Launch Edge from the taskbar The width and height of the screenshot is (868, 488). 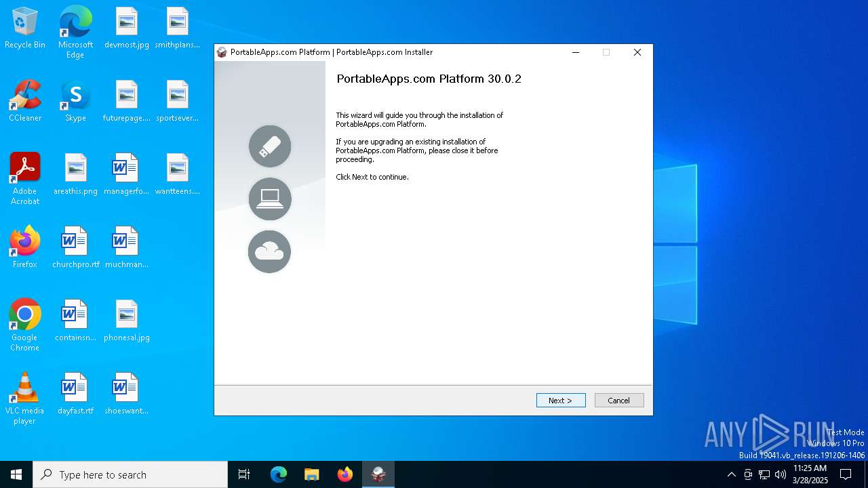pyautogui.click(x=279, y=474)
